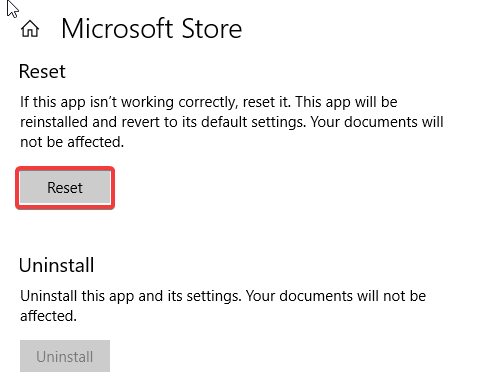Click the 'Uninstall' section heading

tap(57, 265)
